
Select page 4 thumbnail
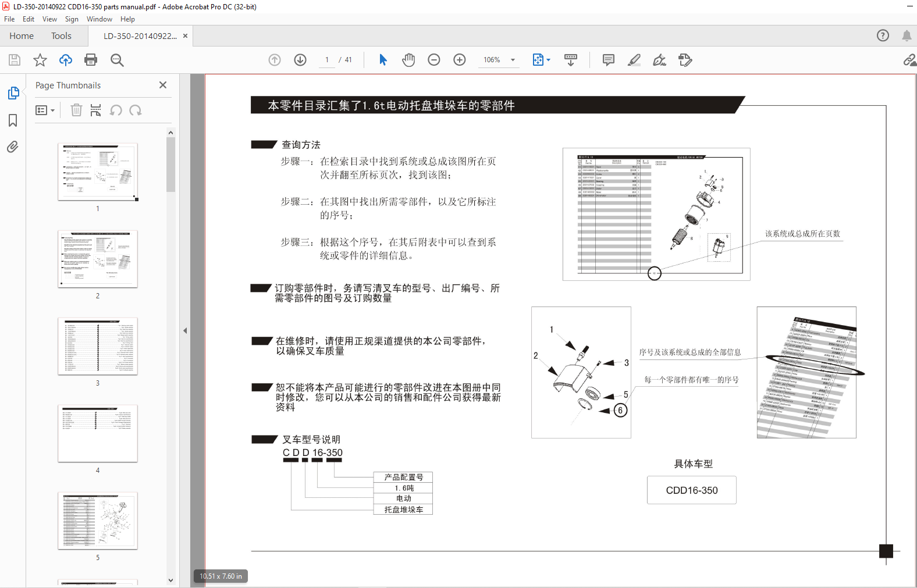98,433
